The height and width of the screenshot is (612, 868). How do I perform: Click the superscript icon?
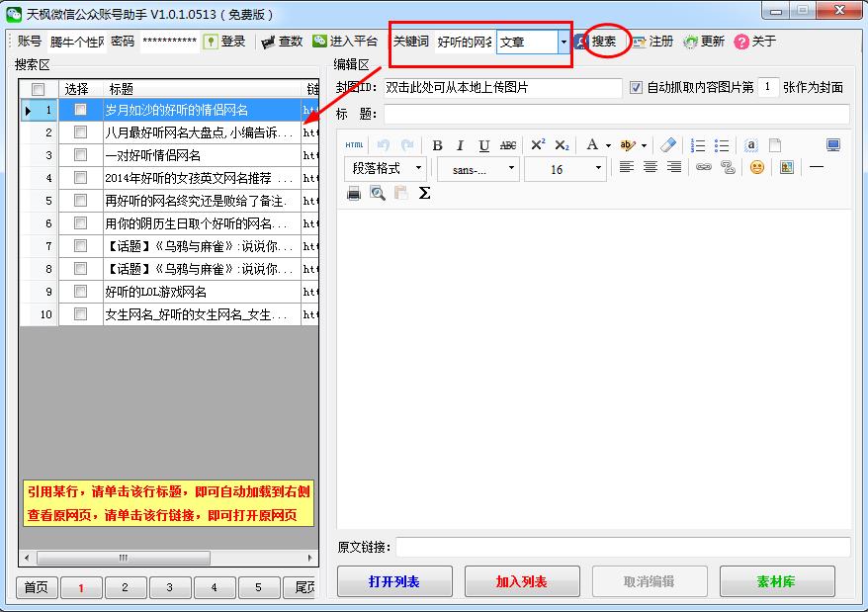(538, 145)
